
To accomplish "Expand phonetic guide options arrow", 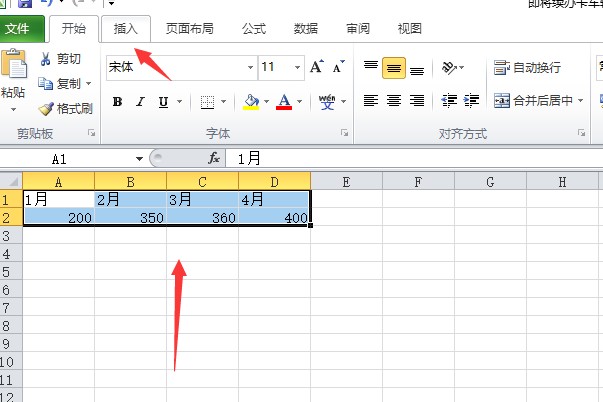I will click(344, 102).
